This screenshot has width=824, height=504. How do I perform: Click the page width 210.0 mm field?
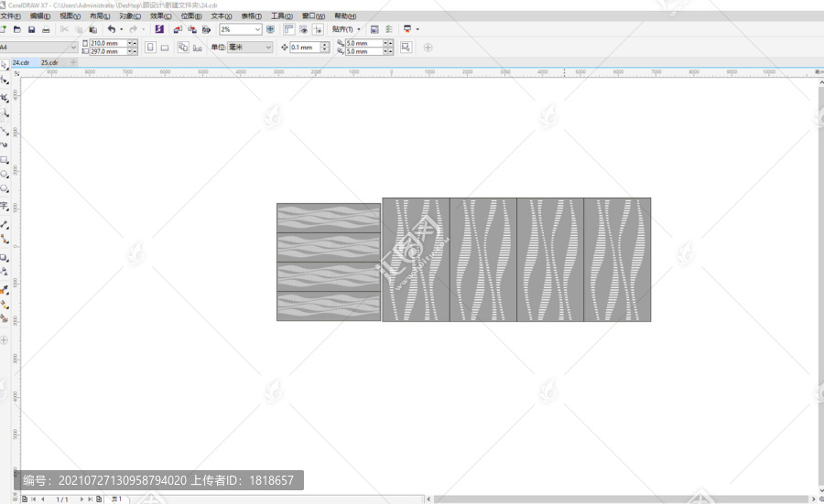point(108,43)
